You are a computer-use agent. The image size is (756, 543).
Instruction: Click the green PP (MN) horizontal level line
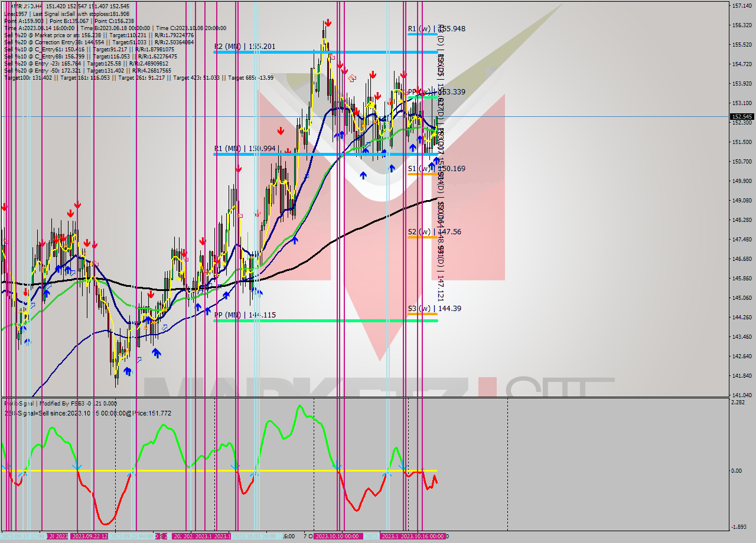(325, 320)
